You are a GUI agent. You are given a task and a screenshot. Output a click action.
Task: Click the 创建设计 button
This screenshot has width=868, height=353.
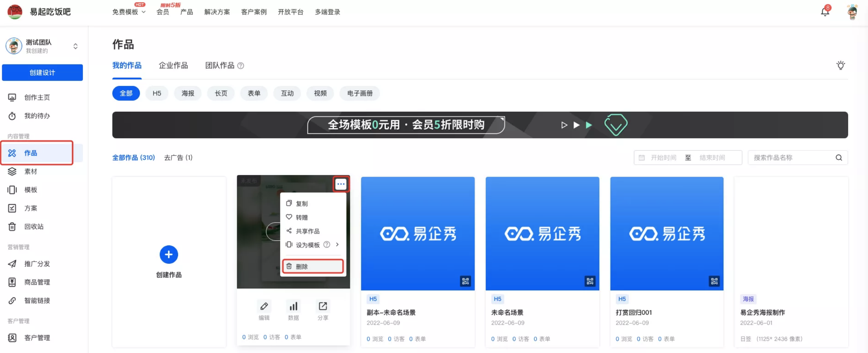[42, 73]
